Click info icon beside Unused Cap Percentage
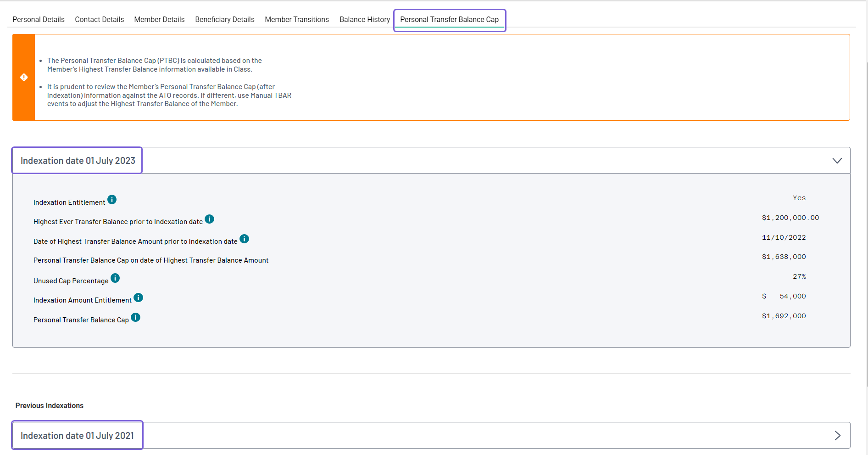Viewport: 868px width, 455px height. point(115,278)
